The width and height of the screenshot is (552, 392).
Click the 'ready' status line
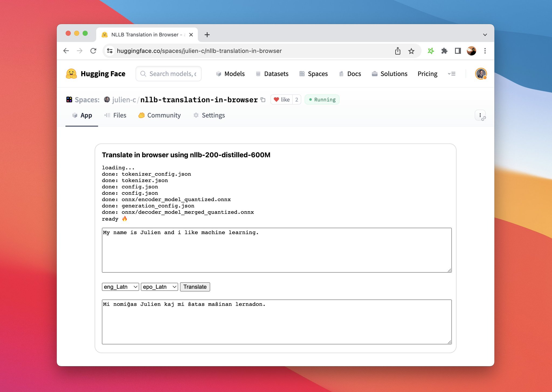pos(114,219)
